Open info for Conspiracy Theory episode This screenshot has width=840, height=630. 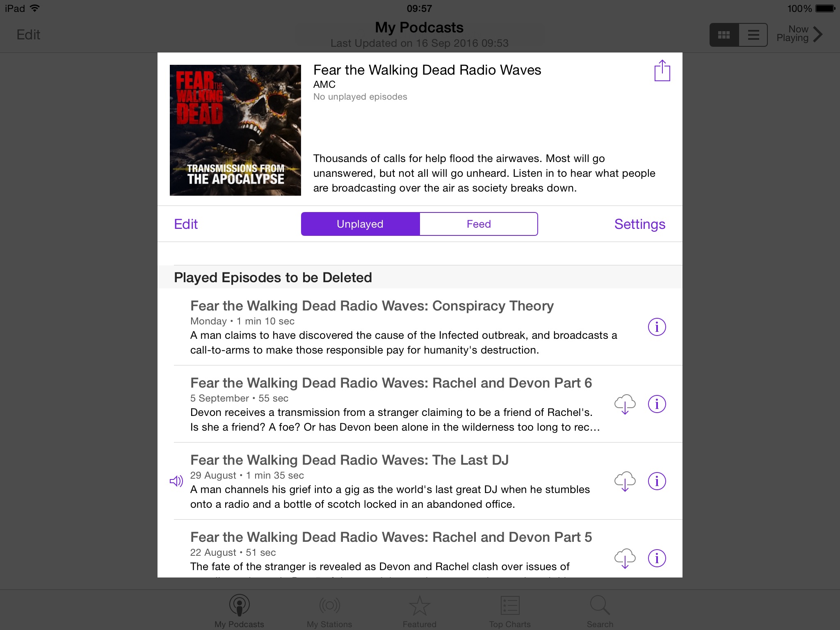coord(657,327)
